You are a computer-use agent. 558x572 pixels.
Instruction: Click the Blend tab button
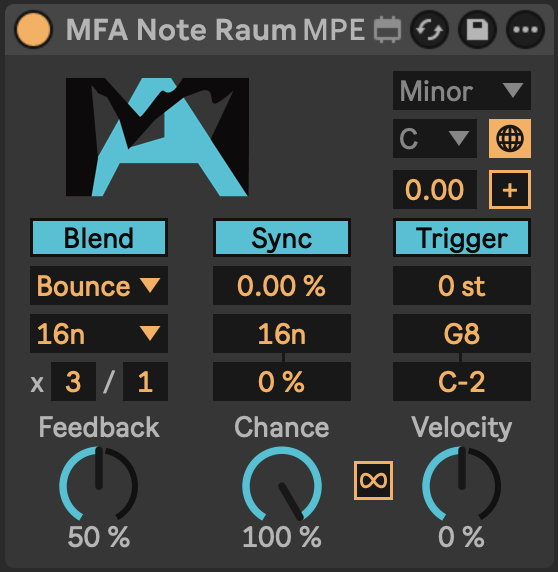pyautogui.click(x=99, y=238)
